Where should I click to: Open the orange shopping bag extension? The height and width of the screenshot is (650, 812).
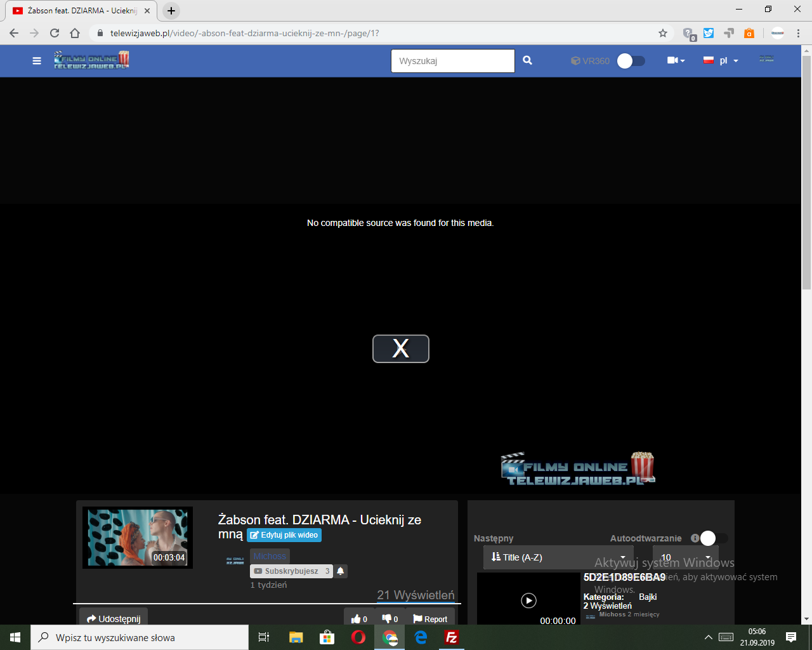[749, 33]
